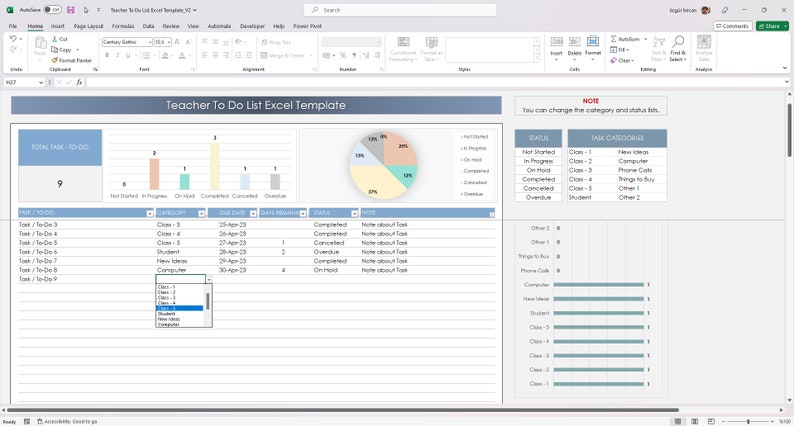Open the CATEGORY column filter arrow
Viewport: 794px width, 426px height.
[202, 213]
